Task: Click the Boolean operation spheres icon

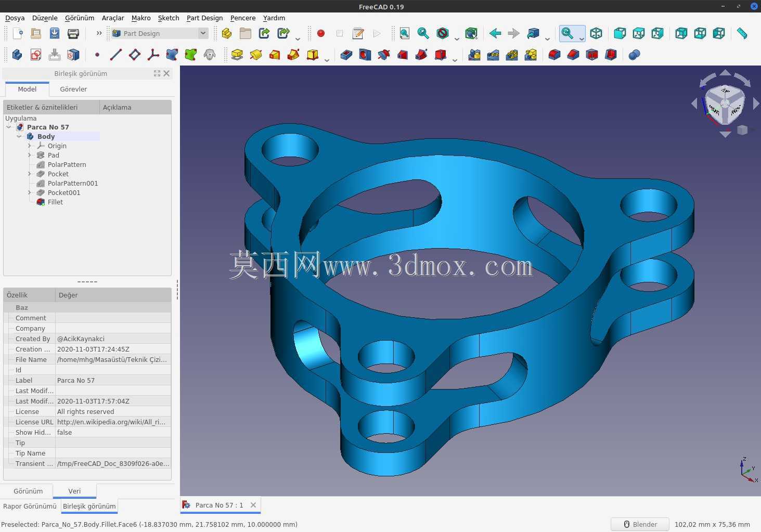Action: pos(634,55)
